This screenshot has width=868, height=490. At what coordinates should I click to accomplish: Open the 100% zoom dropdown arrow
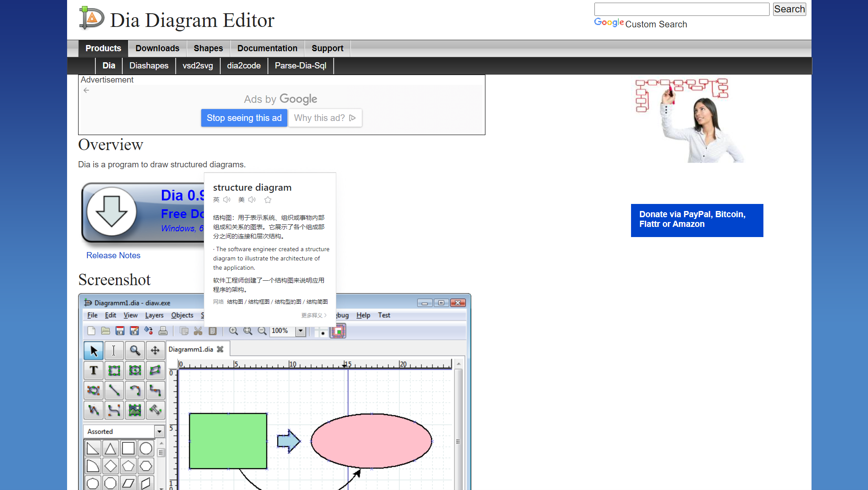coord(301,331)
